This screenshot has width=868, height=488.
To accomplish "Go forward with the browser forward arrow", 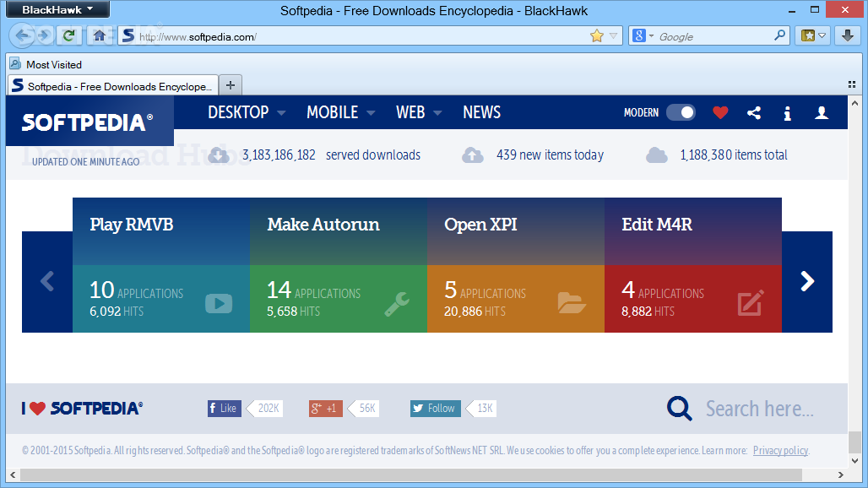I will (45, 36).
